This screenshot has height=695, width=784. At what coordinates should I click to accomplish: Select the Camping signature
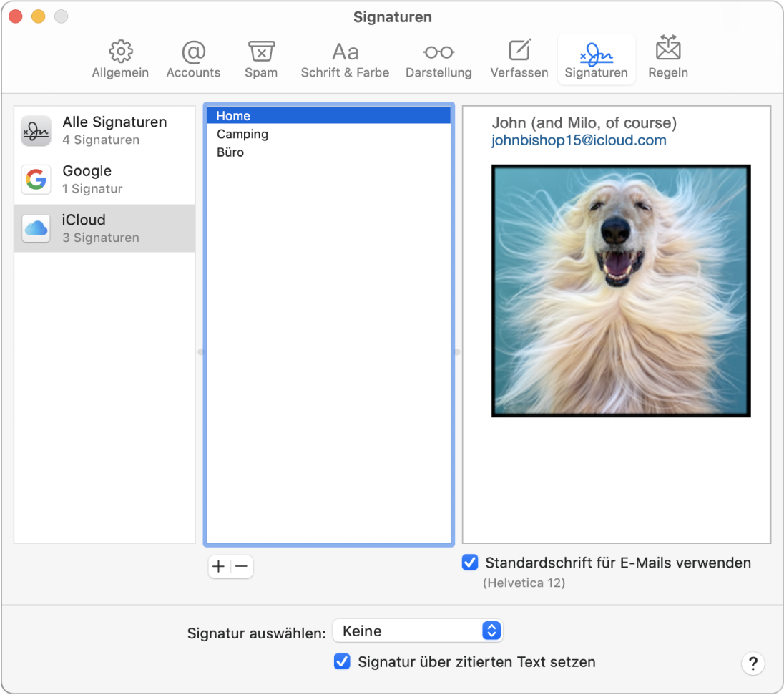[329, 134]
